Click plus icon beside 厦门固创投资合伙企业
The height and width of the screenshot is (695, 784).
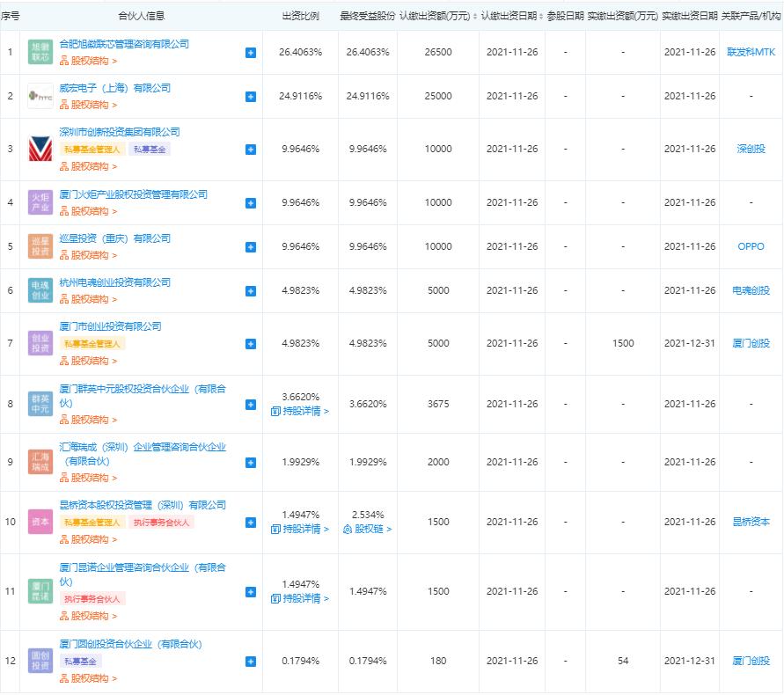point(251,662)
